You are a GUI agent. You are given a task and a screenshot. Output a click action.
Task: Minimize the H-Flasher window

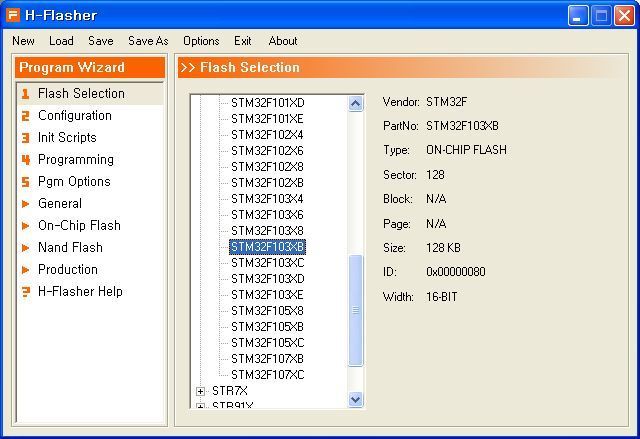click(578, 16)
